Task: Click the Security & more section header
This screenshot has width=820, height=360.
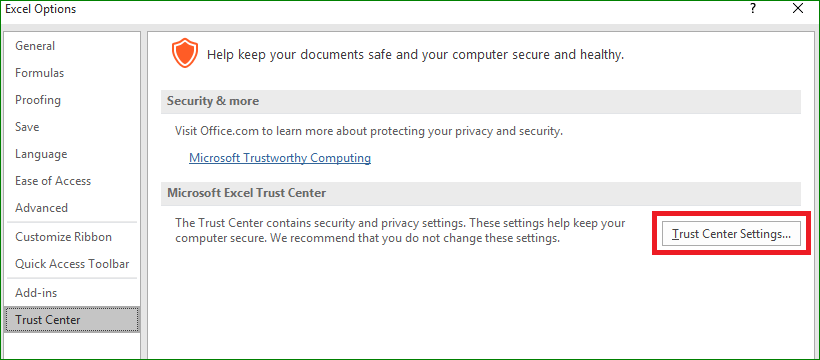Action: tap(481, 102)
